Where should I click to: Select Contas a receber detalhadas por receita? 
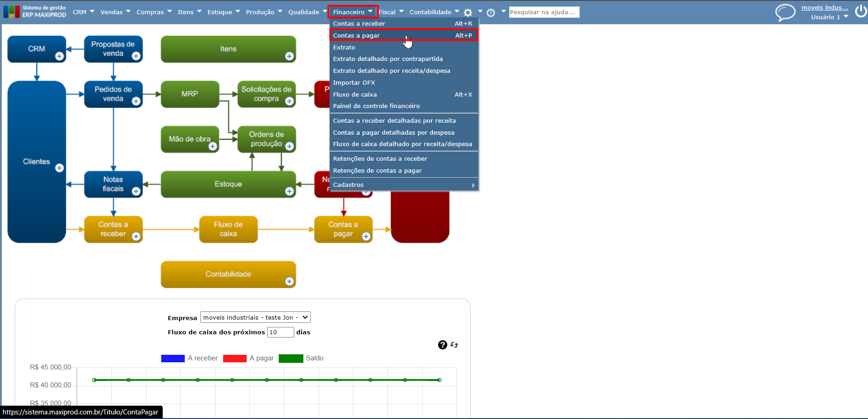(x=404, y=121)
